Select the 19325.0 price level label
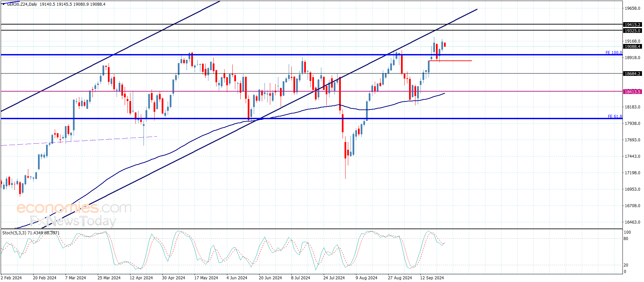Screen dimensions: 644x282 (632, 31)
